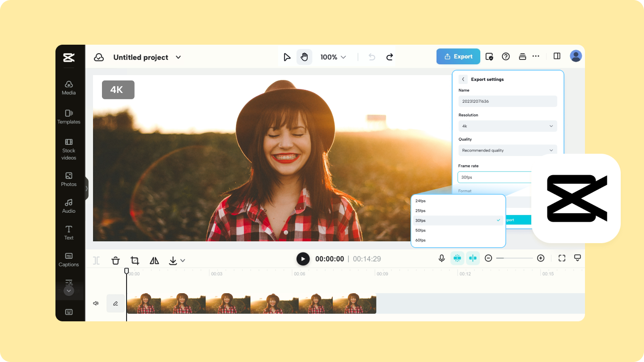644x362 pixels.
Task: Undo the last action
Action: (x=372, y=57)
